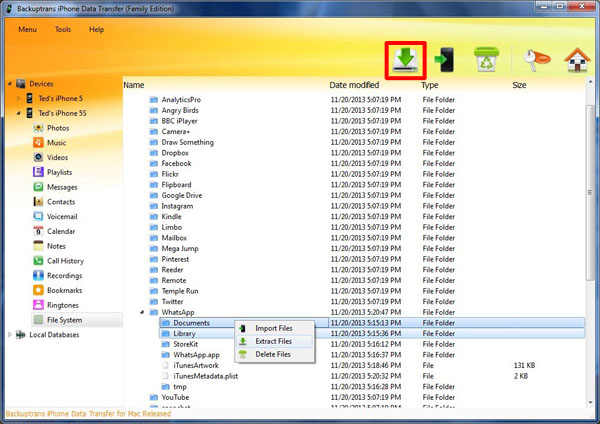Select the Dropbox folder
Screen dimensions: 600x424
point(175,153)
